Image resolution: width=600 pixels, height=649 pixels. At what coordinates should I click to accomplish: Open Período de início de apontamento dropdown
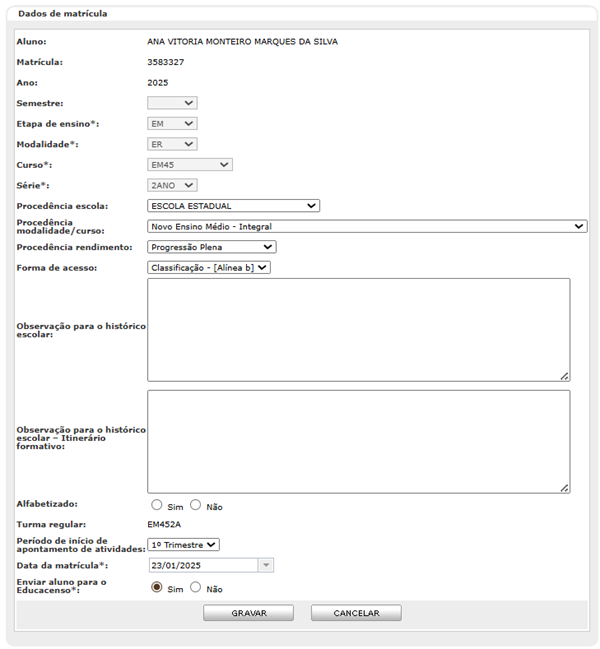[183, 545]
